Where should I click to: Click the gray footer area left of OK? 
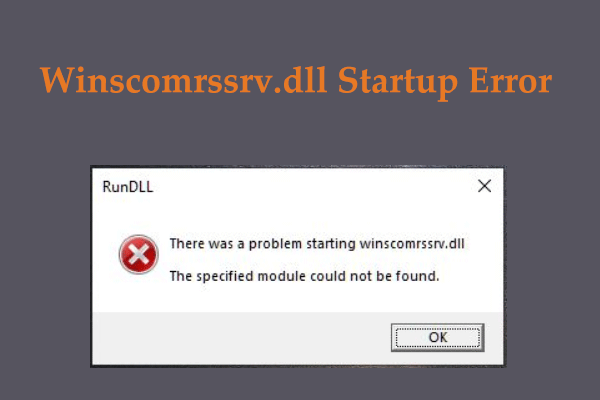[241, 338]
